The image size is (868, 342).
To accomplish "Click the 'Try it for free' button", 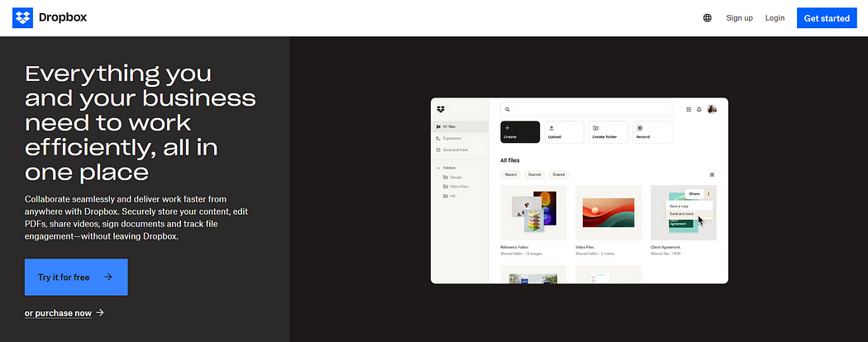I will (x=76, y=277).
